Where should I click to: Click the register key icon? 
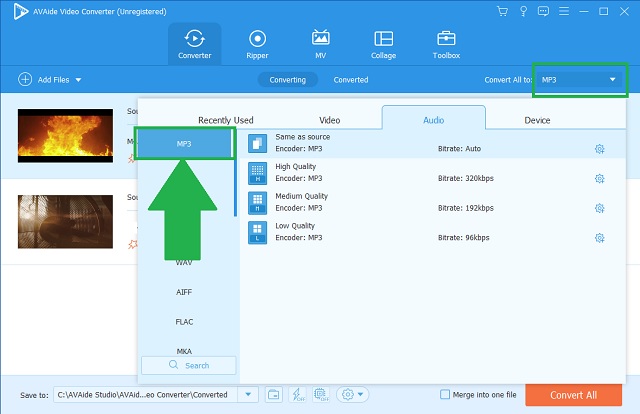[x=523, y=11]
